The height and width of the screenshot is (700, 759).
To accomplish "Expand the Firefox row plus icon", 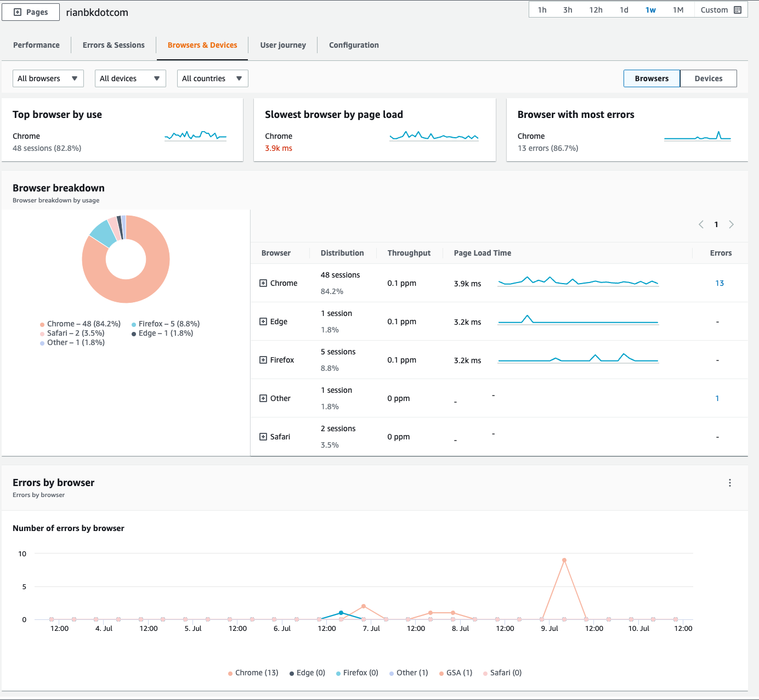I will [263, 360].
